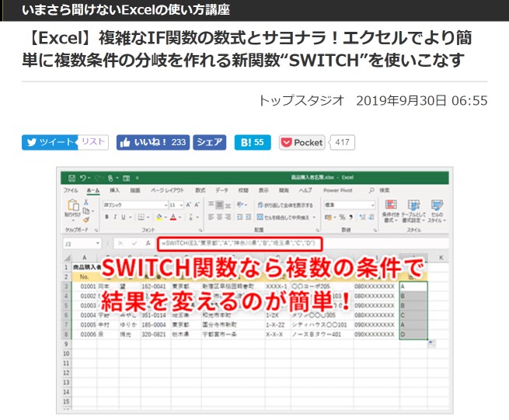509x420 pixels.
Task: Open the ファイル ribbon tab
Action: pyautogui.click(x=71, y=190)
